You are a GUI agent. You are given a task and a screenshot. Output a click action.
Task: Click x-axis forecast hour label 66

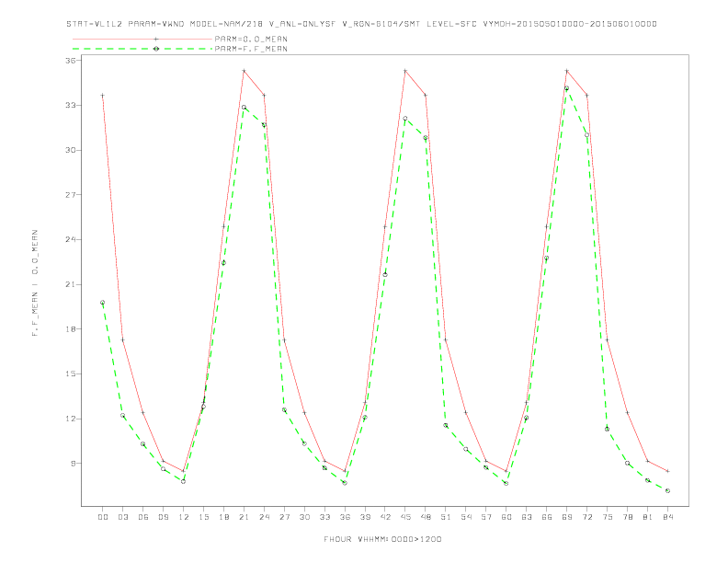click(x=547, y=517)
